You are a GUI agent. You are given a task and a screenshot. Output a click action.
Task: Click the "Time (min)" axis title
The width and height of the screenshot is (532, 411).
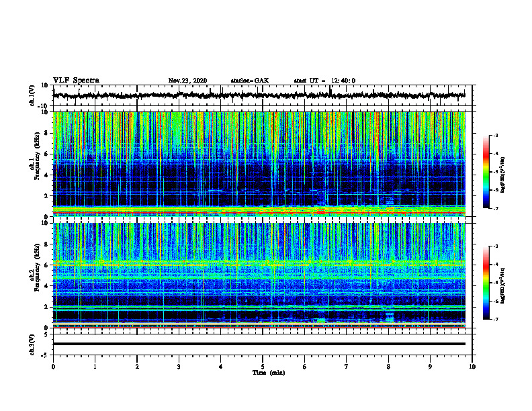click(x=269, y=373)
